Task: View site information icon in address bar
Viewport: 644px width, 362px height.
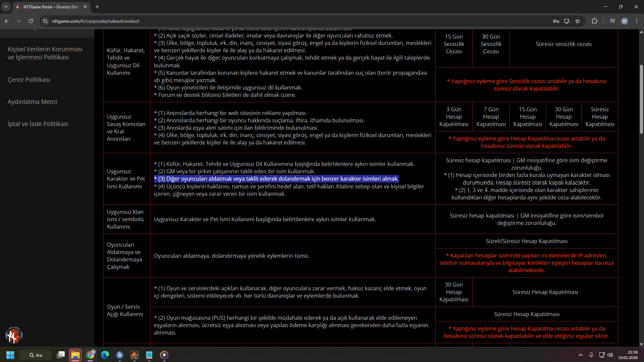Action: (x=45, y=21)
